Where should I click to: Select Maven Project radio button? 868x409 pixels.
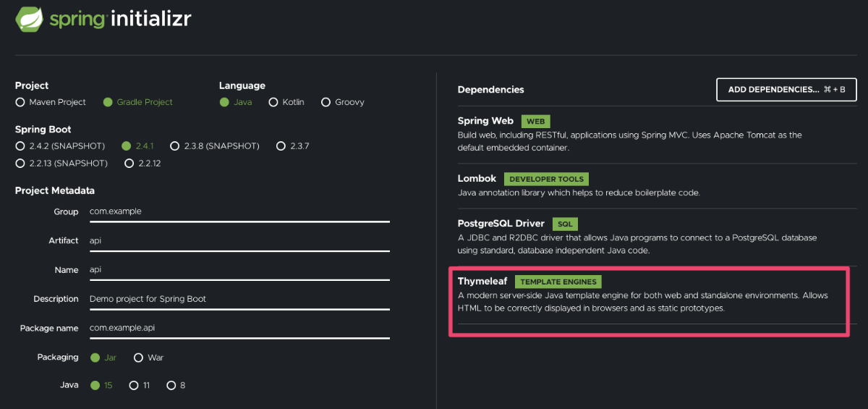51,102
